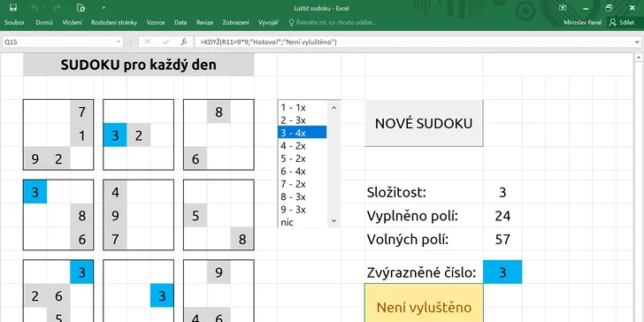
Task: Select list item 7 - 2x
Action: pos(303,184)
